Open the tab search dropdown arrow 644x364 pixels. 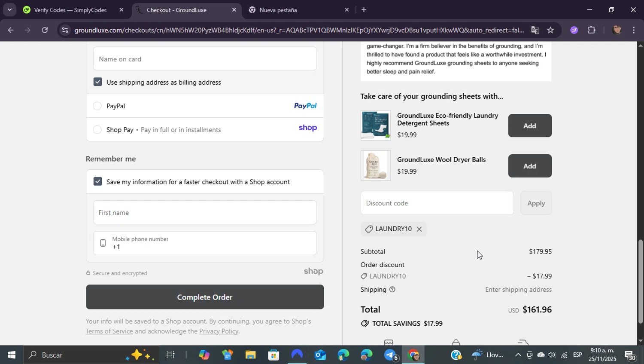(9, 9)
